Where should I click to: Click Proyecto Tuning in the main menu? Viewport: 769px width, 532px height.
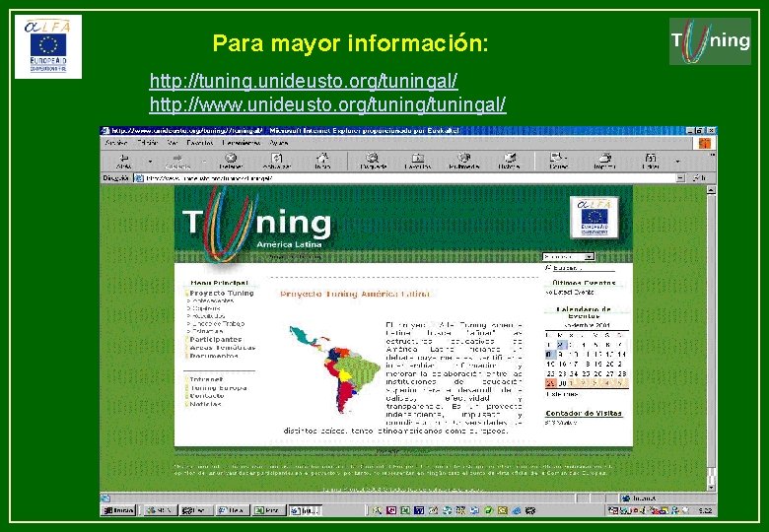[x=222, y=293]
